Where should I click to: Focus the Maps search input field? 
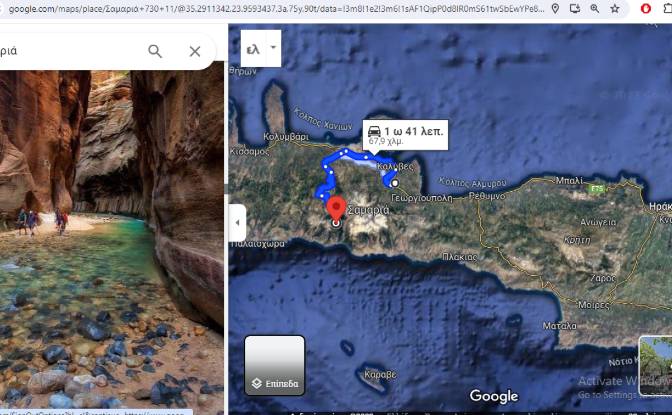point(69,51)
